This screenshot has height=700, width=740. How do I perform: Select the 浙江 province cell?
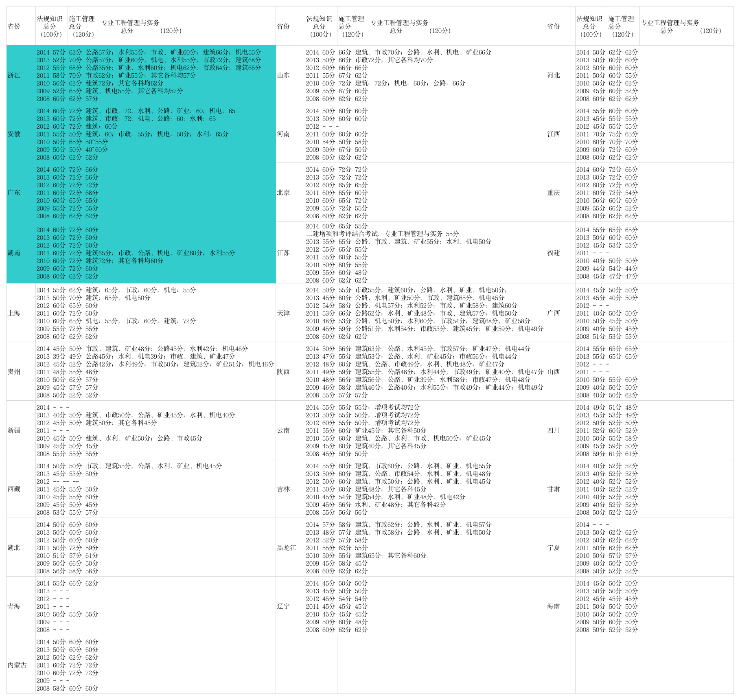[x=21, y=75]
